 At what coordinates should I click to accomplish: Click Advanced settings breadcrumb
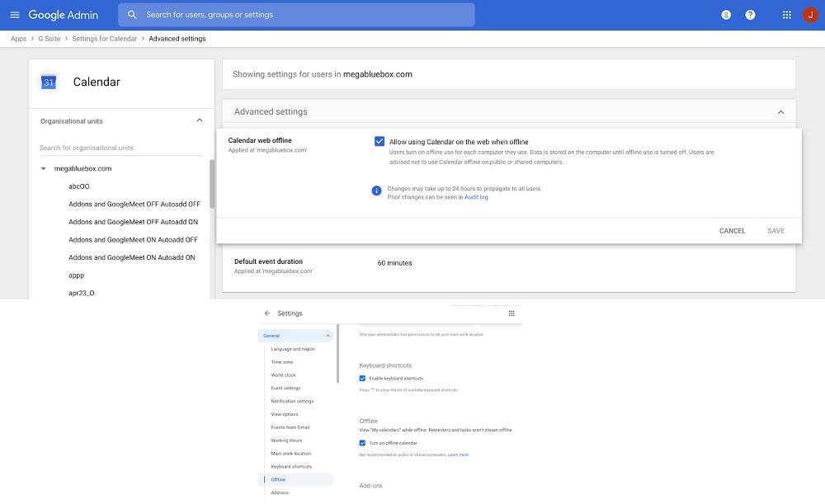tap(177, 39)
